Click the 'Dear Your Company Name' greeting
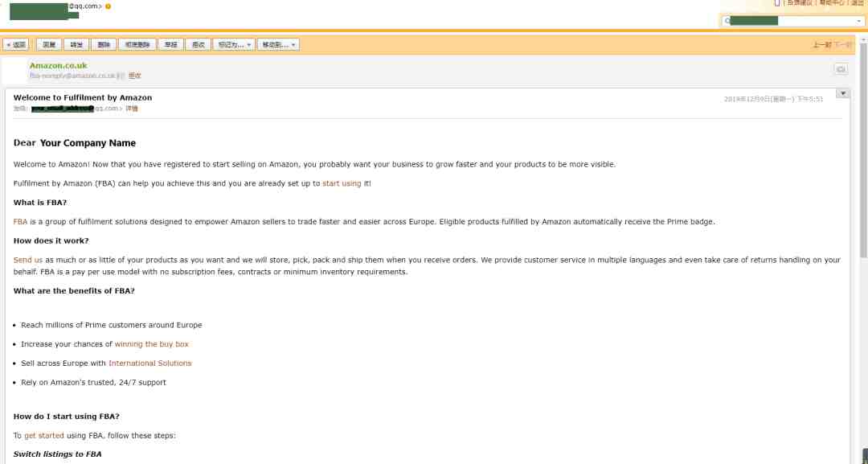The image size is (868, 464). click(x=75, y=143)
